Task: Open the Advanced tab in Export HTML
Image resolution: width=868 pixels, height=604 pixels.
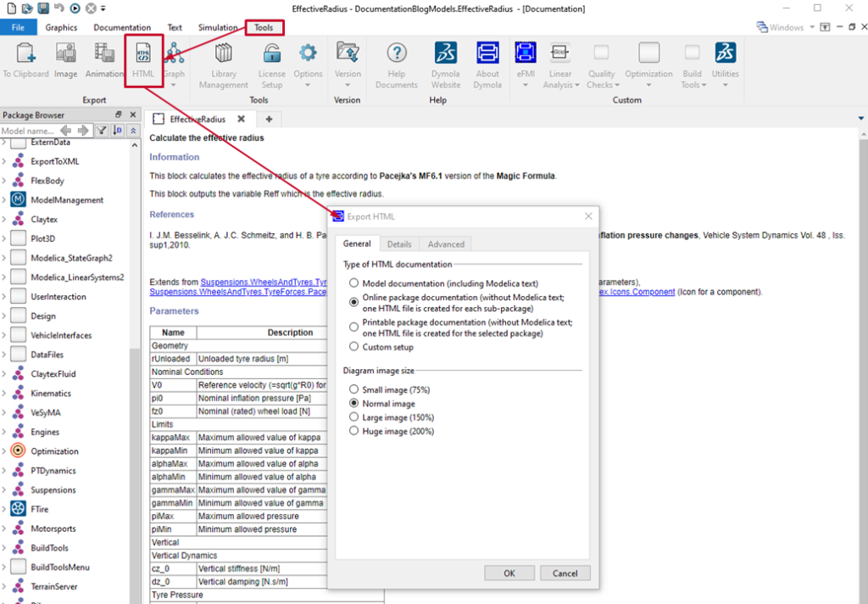Action: (x=446, y=243)
